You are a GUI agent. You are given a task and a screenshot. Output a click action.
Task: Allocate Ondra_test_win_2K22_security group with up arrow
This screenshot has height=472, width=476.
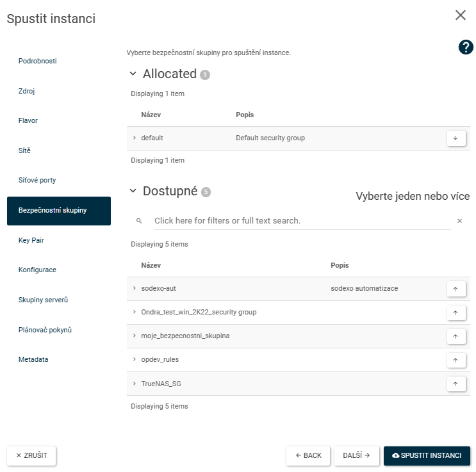[x=456, y=313]
